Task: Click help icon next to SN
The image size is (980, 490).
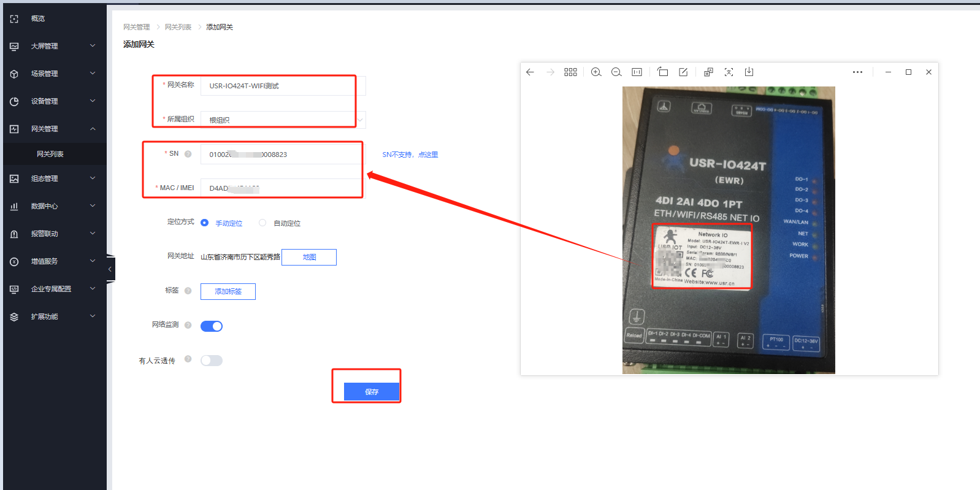Action: coord(188,154)
